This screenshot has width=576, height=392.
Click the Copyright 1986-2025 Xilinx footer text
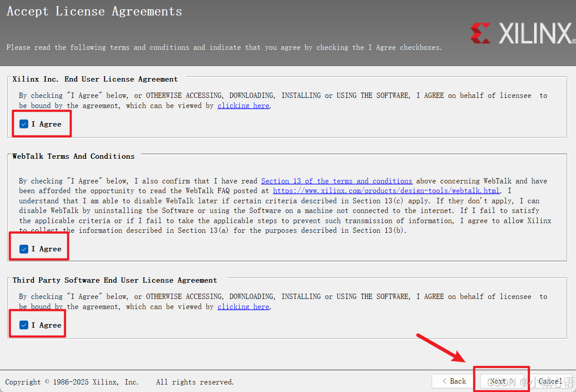tap(120, 382)
